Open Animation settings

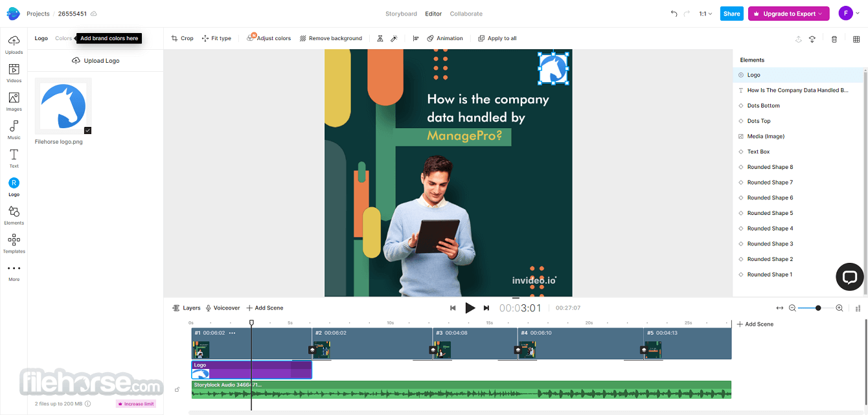click(x=445, y=38)
